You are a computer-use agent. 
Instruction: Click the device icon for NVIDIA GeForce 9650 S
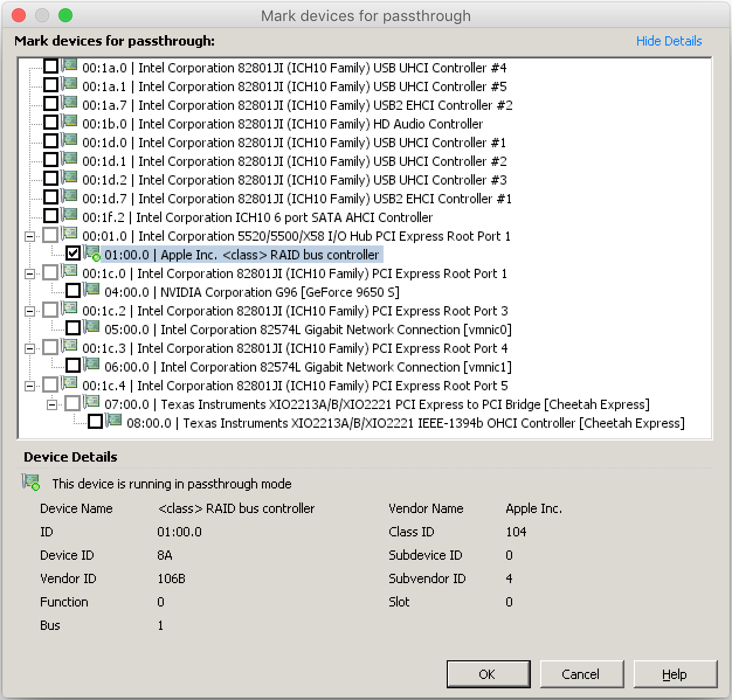91,290
